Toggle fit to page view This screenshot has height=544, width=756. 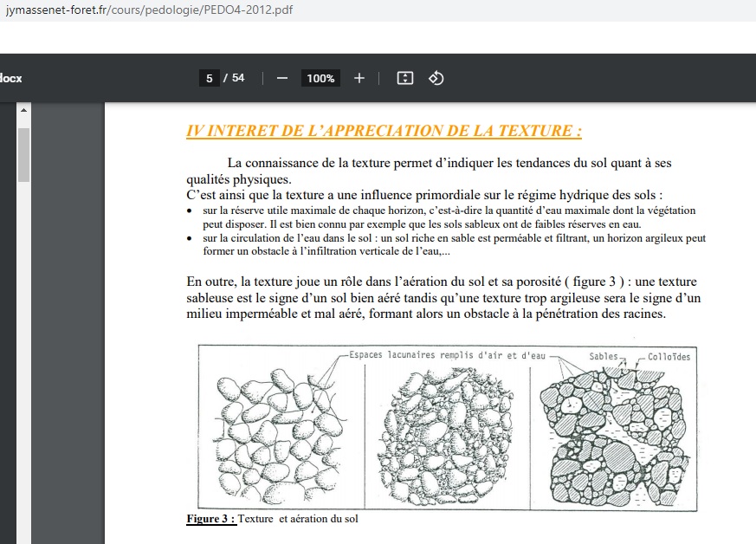pyautogui.click(x=404, y=78)
